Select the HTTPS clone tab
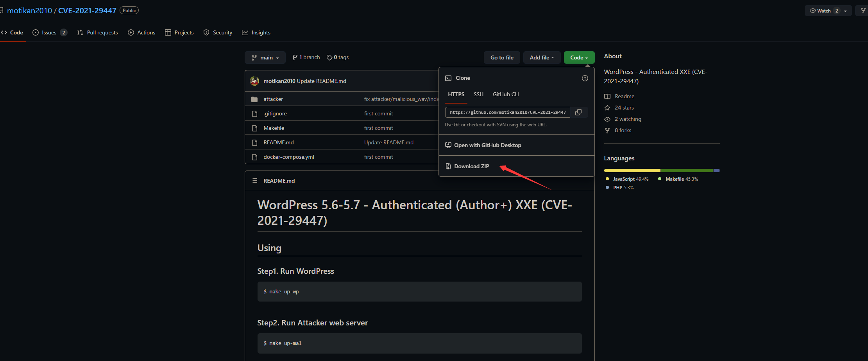This screenshot has height=361, width=868. pos(456,94)
